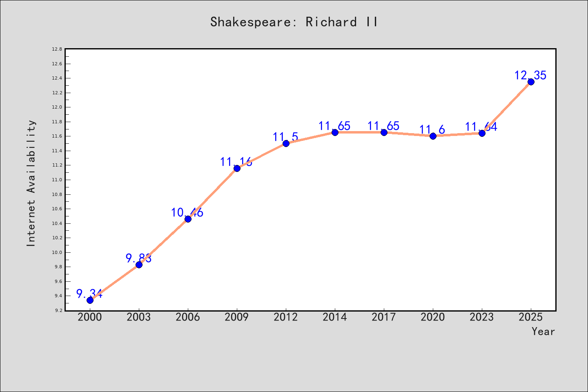
Task: Select the data point for year 2003
Action: 139,265
